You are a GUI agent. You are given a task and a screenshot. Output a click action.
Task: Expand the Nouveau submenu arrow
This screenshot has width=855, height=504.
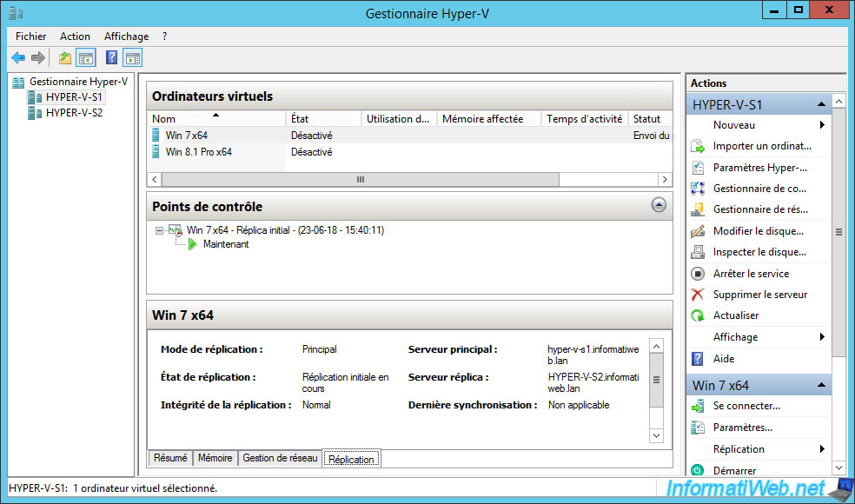822,125
